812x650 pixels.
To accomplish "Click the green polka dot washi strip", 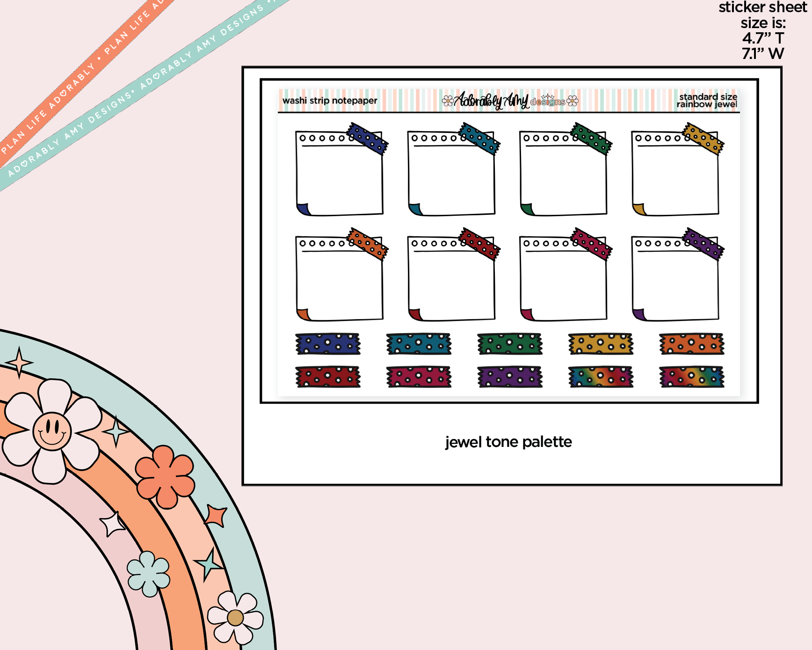I will [510, 344].
